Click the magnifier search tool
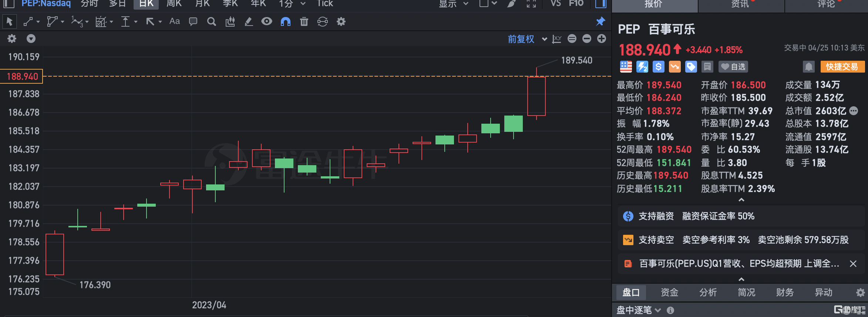Image resolution: width=868 pixels, height=317 pixels. pyautogui.click(x=212, y=21)
